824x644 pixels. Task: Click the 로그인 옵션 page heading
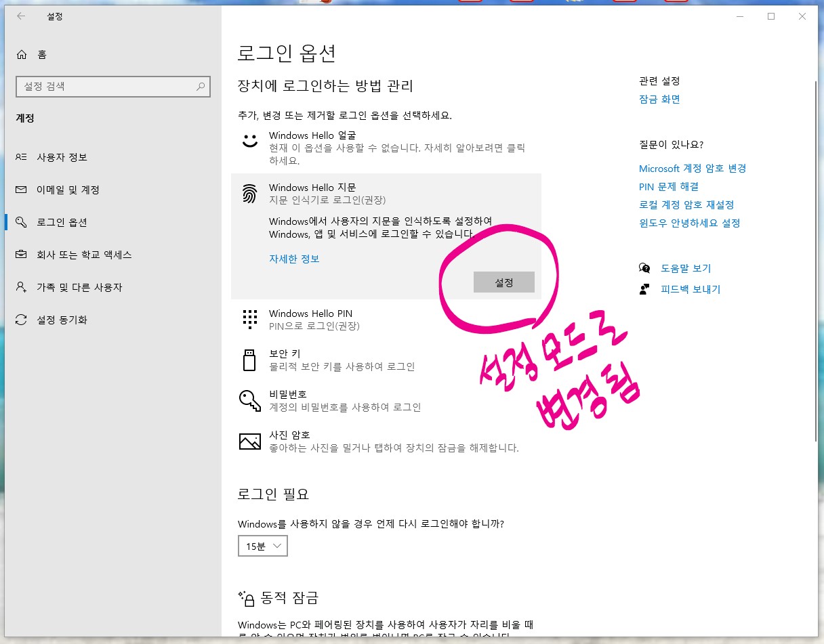click(287, 53)
